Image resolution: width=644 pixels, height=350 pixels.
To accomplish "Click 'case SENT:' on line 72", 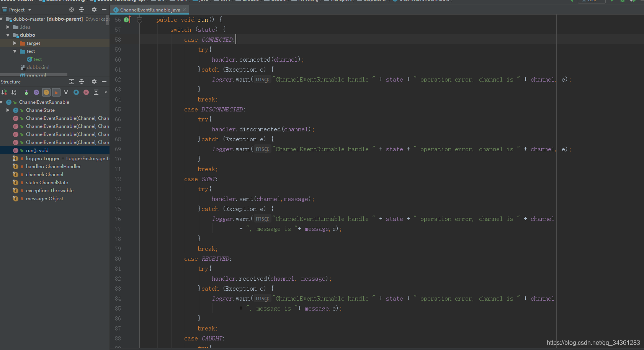I will [x=201, y=179].
